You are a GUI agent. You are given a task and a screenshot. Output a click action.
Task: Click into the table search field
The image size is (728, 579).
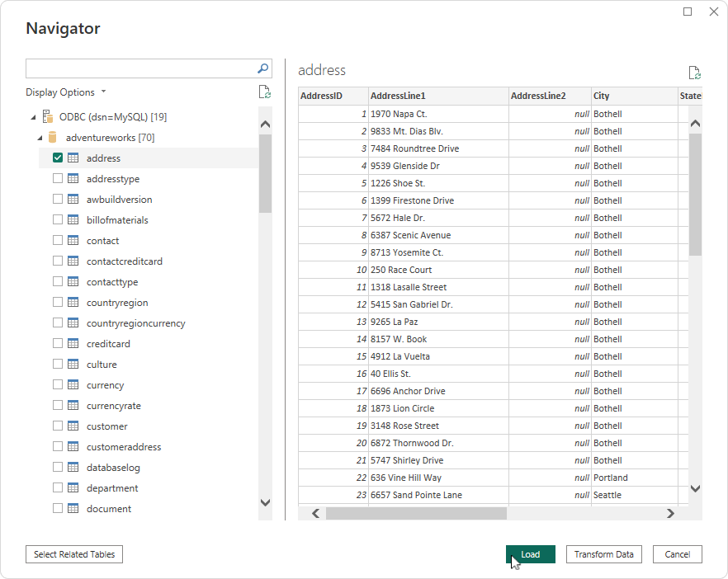140,68
